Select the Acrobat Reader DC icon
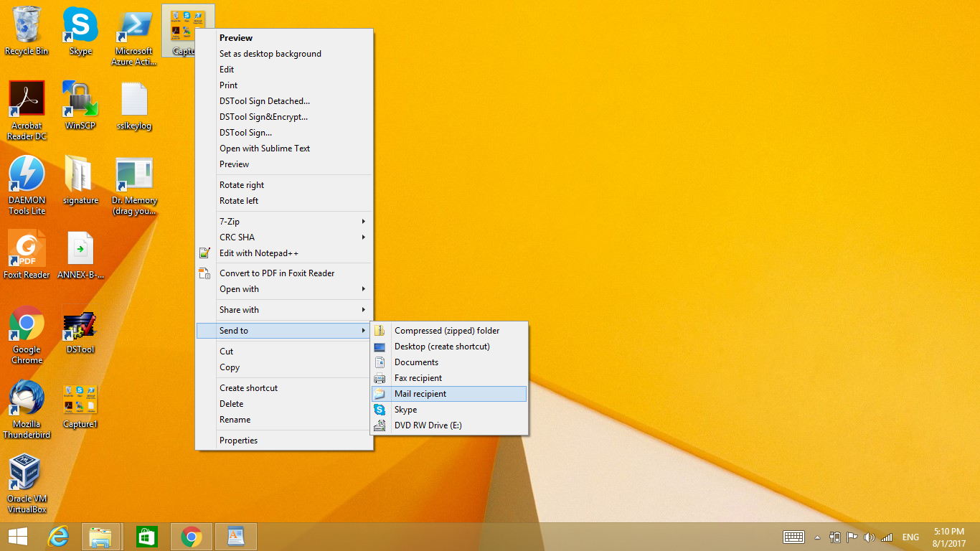Screen dimensions: 980x551 (x=27, y=100)
